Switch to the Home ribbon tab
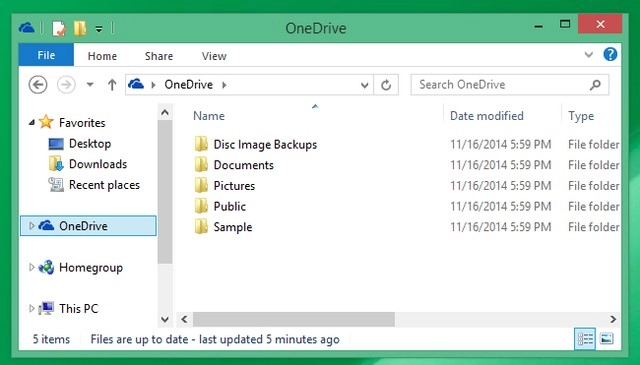The image size is (640, 365). click(102, 56)
